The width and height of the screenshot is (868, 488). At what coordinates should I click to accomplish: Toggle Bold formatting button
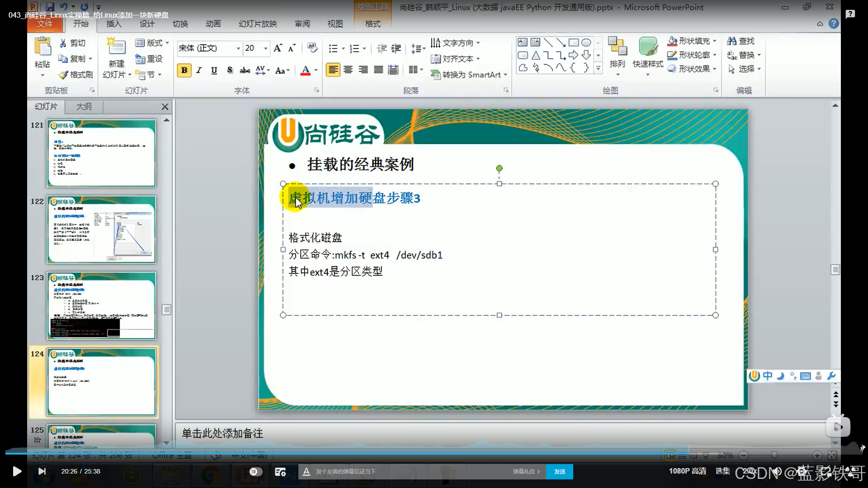point(184,70)
